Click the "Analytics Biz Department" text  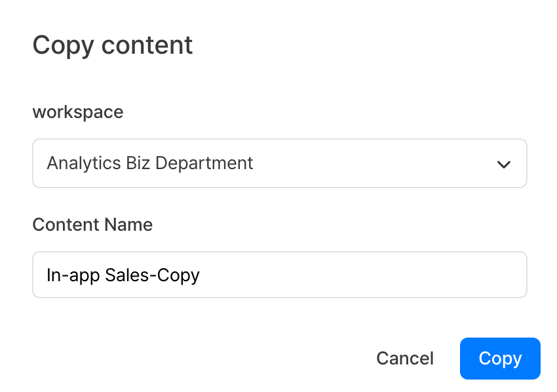tap(149, 163)
